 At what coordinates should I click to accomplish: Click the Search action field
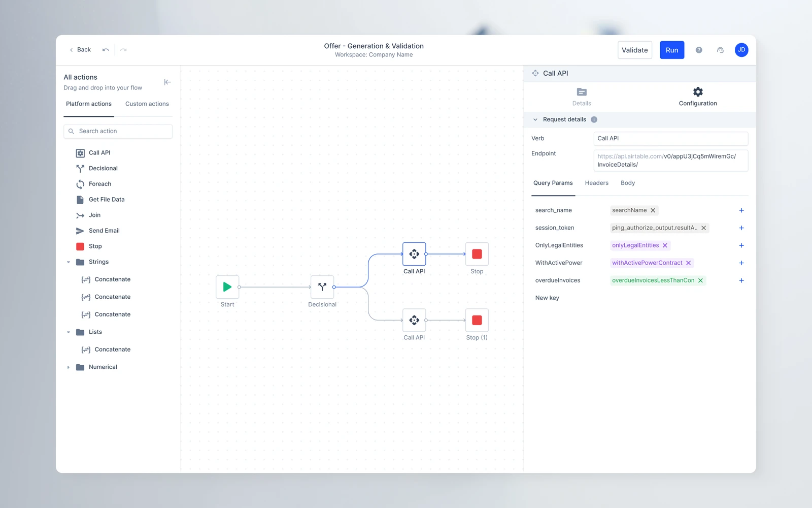coord(118,131)
